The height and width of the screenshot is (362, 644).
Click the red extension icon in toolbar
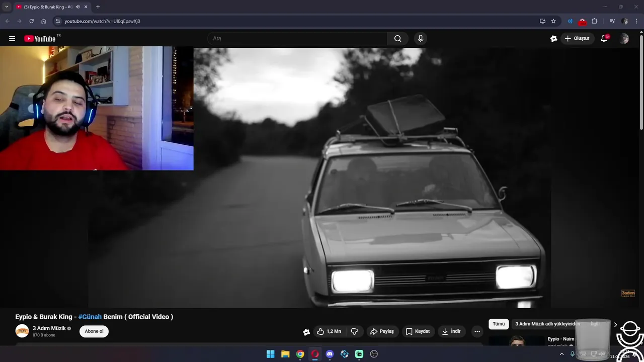click(582, 21)
